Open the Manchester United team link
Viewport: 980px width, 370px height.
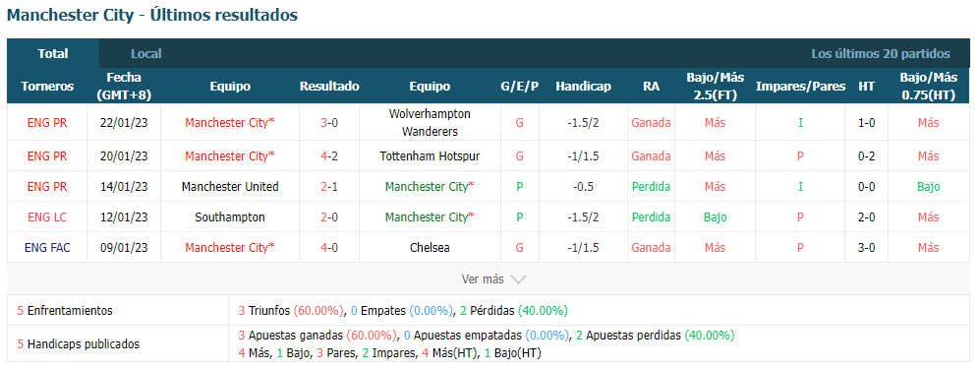pyautogui.click(x=230, y=187)
